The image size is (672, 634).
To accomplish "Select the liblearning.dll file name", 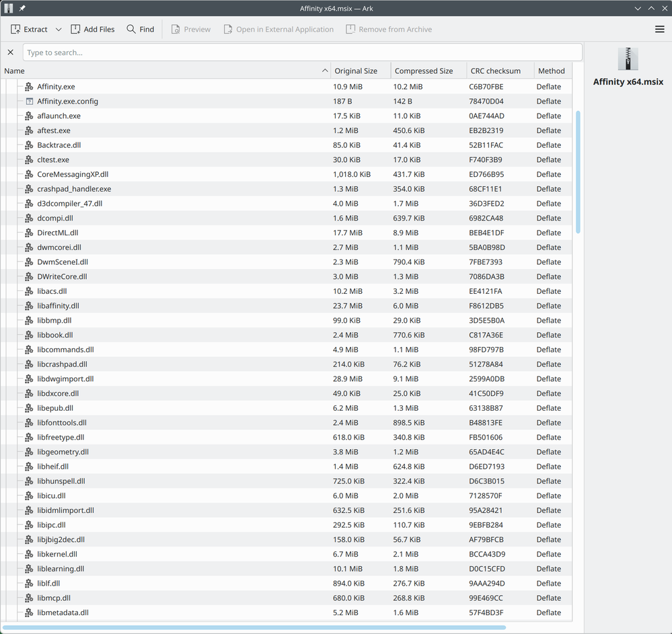I will pos(61,569).
